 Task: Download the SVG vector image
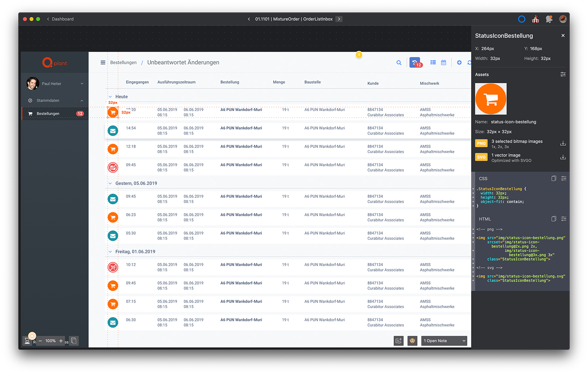click(563, 157)
